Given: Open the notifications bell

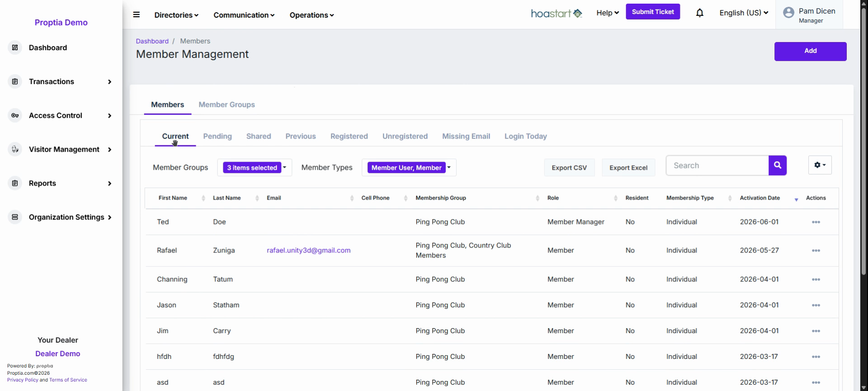Looking at the screenshot, I should point(699,13).
